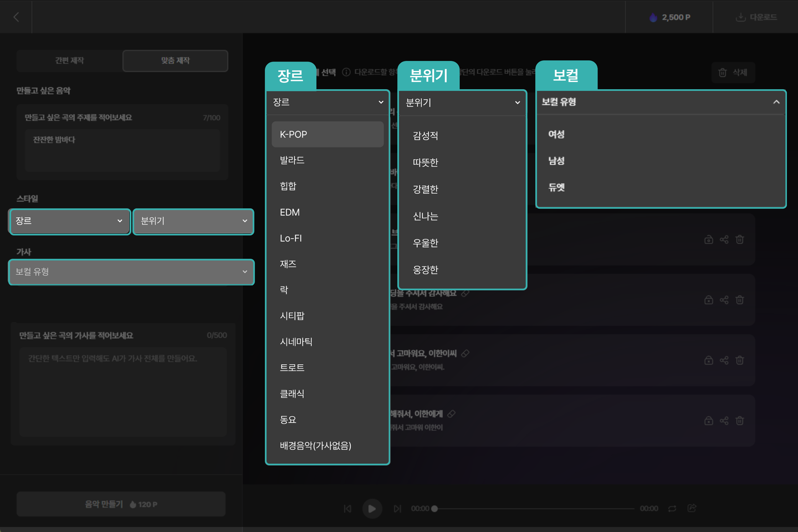Open the info icon beside 선택
The image size is (798, 532).
click(x=346, y=72)
